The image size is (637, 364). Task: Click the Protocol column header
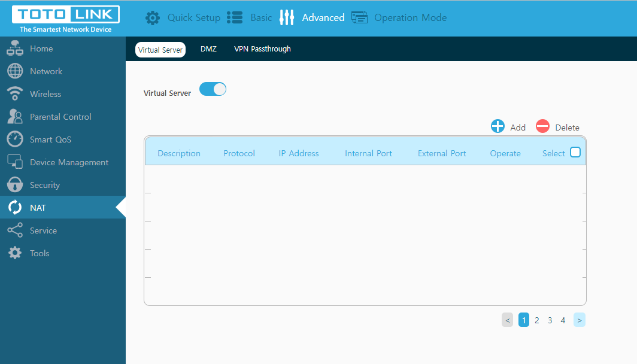239,153
